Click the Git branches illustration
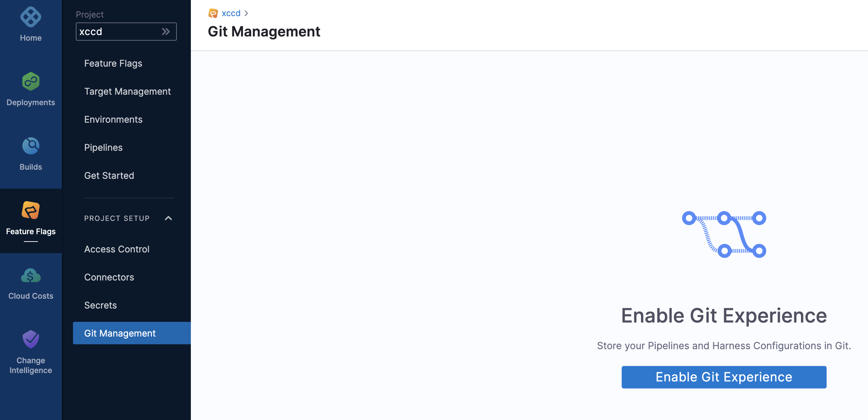Image resolution: width=868 pixels, height=420 pixels. (x=724, y=235)
